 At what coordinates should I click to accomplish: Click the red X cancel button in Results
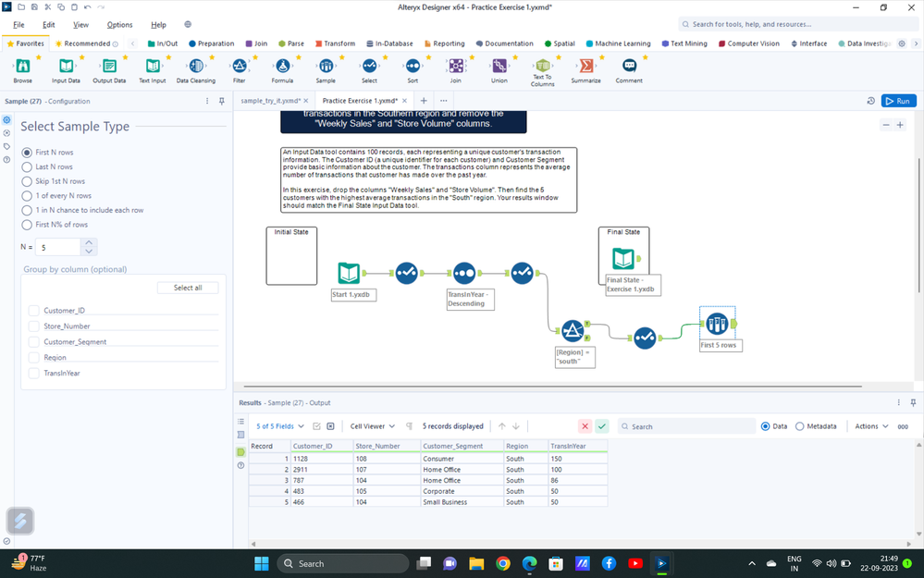click(585, 426)
